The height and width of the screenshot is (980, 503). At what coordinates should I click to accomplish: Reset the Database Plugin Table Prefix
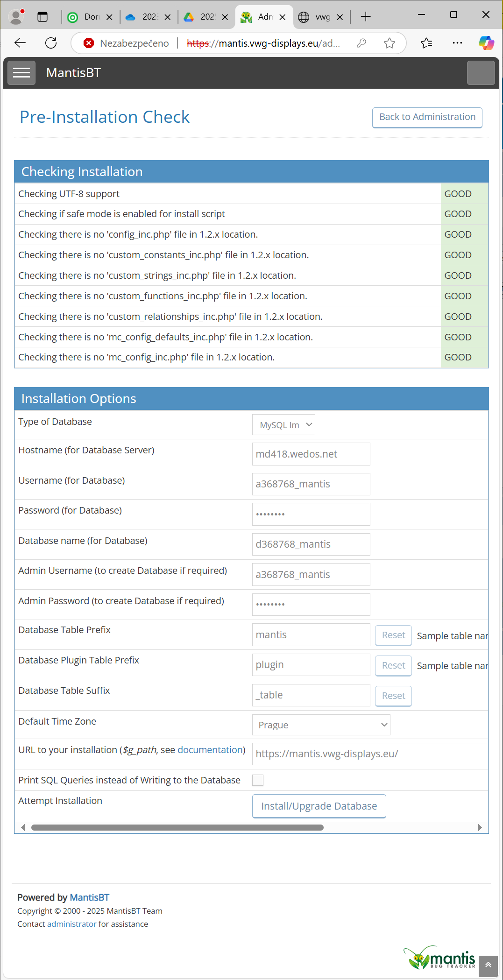click(393, 666)
